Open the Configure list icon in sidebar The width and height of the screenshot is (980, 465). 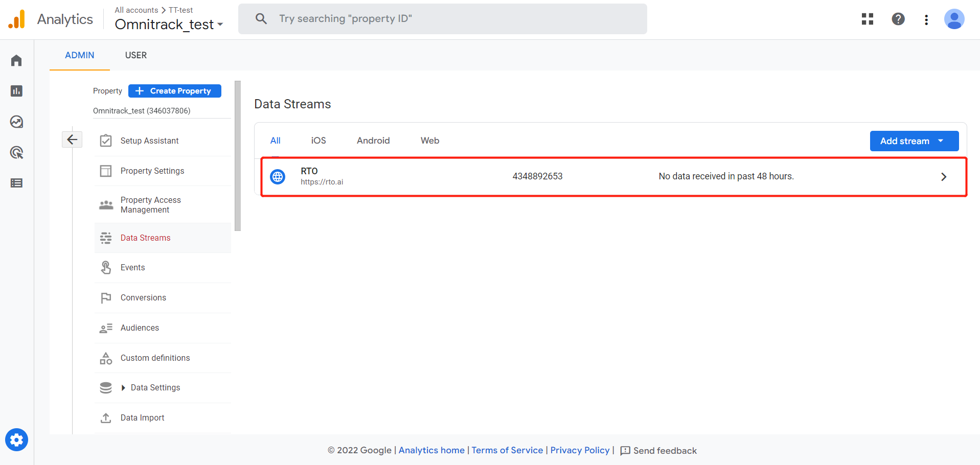pos(16,183)
